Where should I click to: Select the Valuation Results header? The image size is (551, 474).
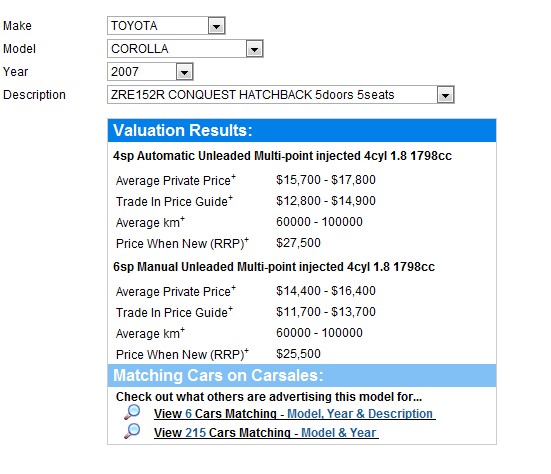(x=302, y=130)
